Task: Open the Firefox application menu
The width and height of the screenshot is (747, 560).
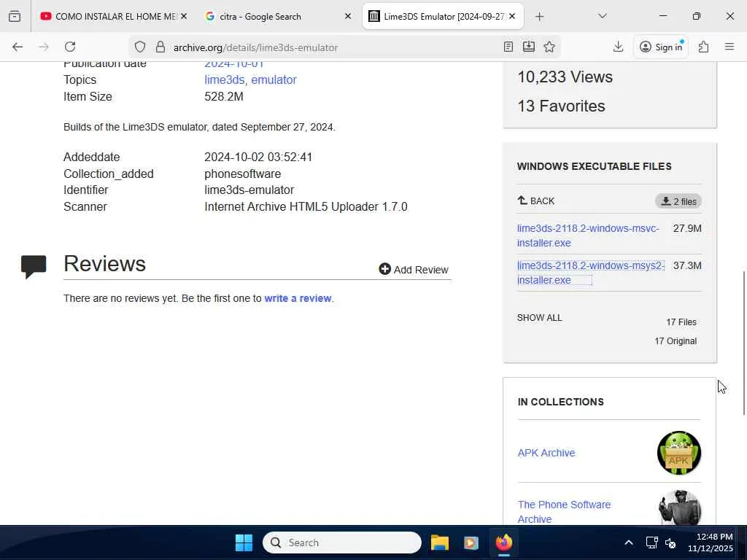Action: tap(729, 47)
